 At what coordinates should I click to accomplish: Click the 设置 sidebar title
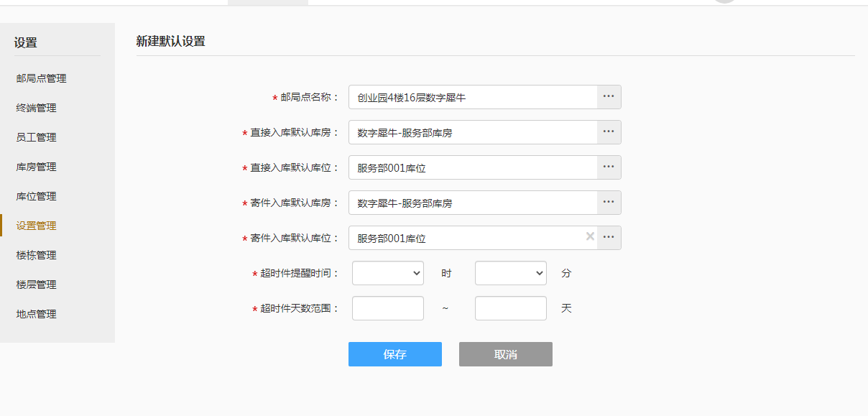(25, 42)
